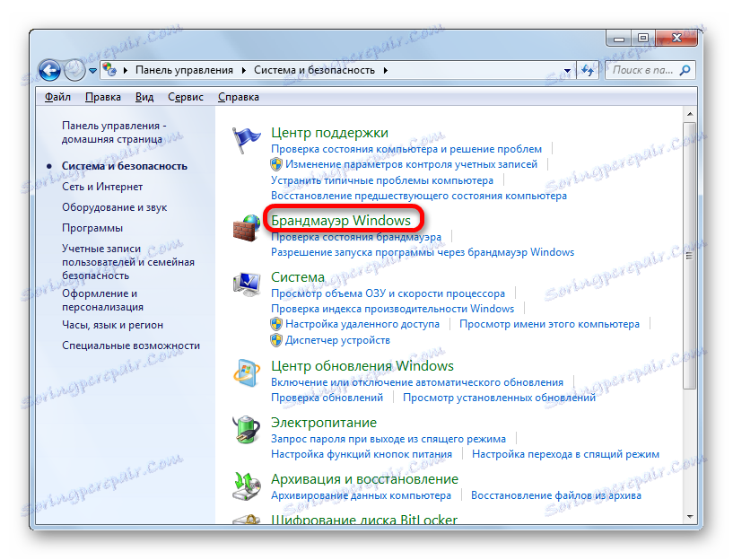
Task: Open Специальные возможности category
Action: [131, 345]
